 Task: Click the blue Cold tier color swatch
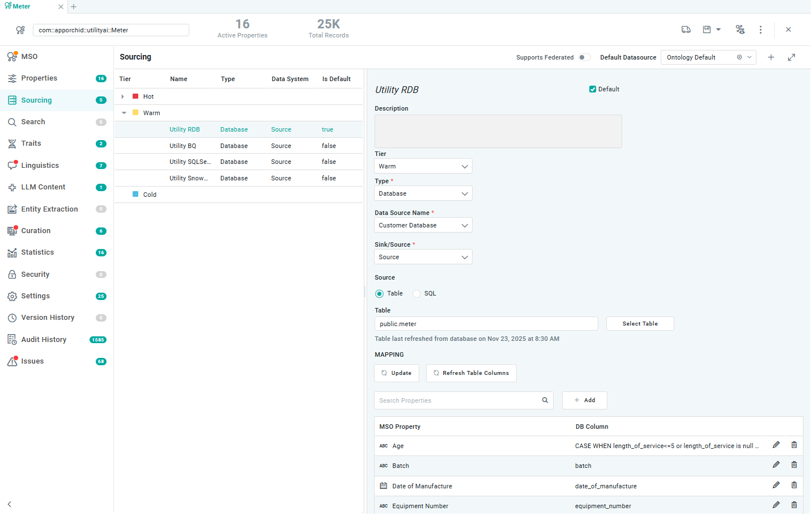pos(135,195)
